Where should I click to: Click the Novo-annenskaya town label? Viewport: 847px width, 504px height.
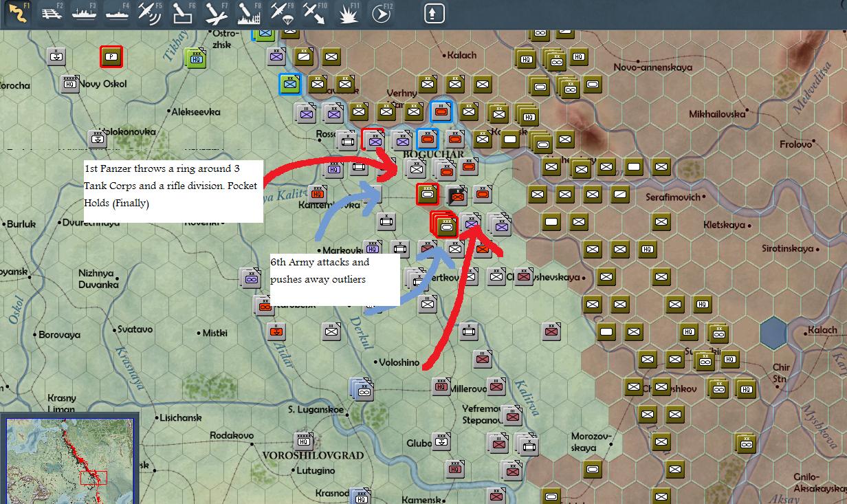[653, 67]
